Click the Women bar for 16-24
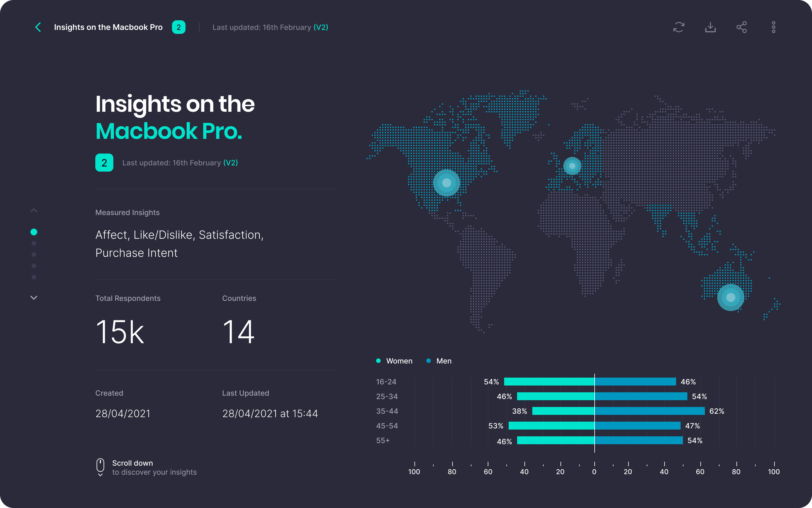The height and width of the screenshot is (508, 812). coord(549,382)
